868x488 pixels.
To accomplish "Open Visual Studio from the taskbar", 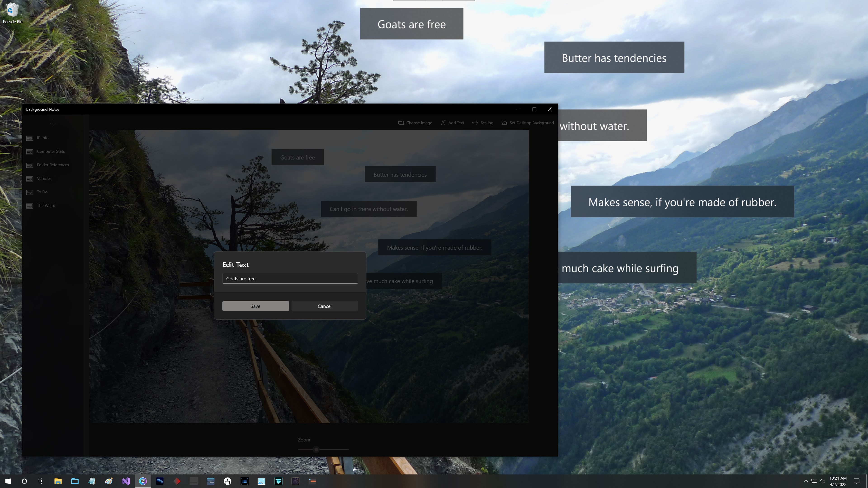I will pos(126,481).
